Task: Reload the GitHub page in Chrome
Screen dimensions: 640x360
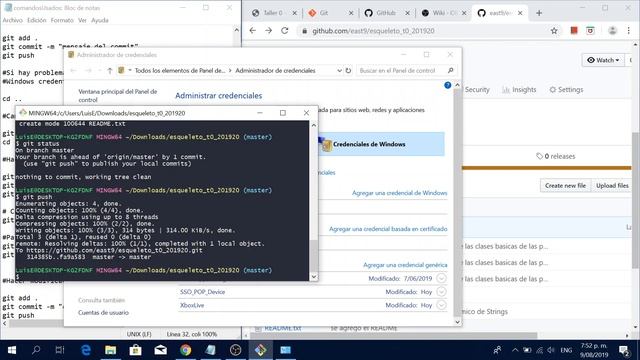Action: (285, 31)
